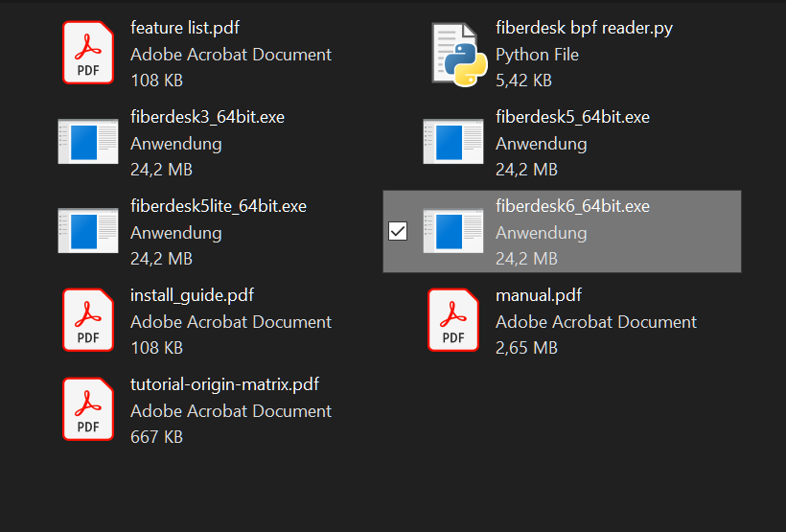
Task: Click the 2,65 MB size under manual.pdf
Action: click(526, 348)
